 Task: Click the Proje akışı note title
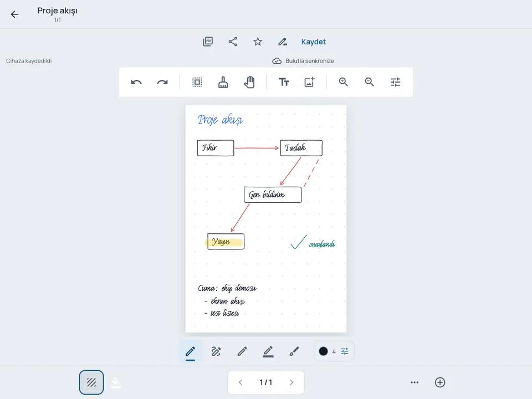pos(57,11)
